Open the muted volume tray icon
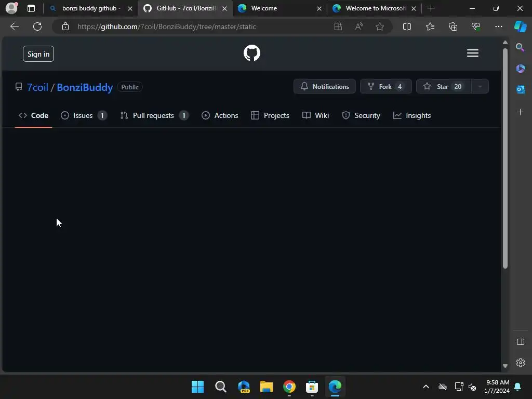 [472, 387]
